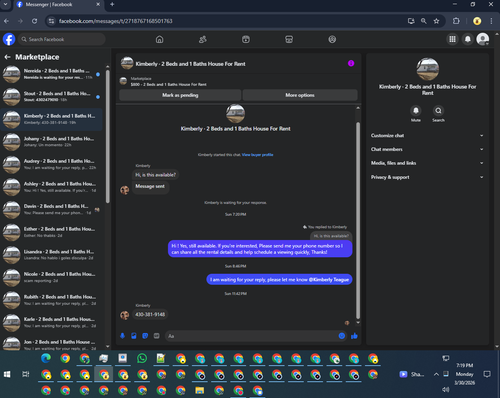Open the Nicole conversation
Screen dimensions: 500x398
point(52,277)
